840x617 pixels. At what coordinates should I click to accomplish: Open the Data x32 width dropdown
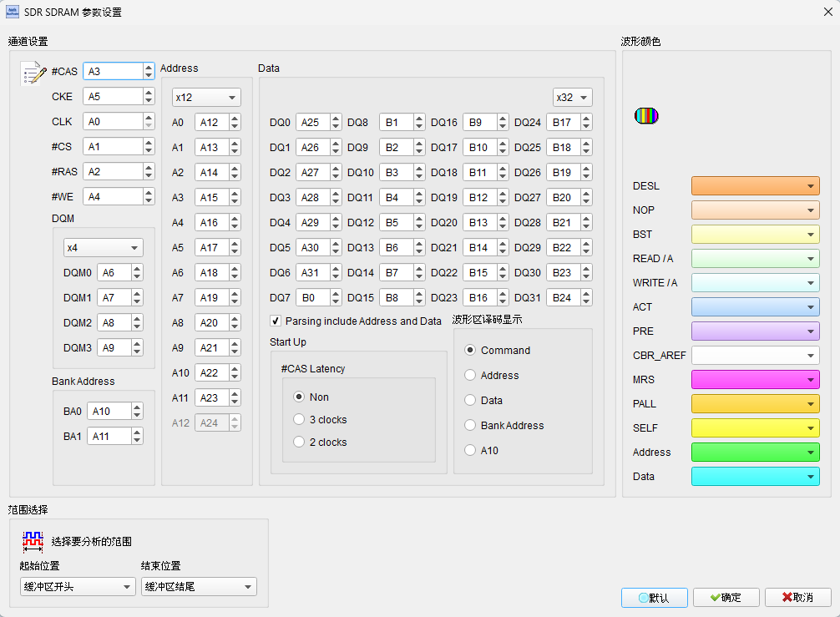coord(573,98)
